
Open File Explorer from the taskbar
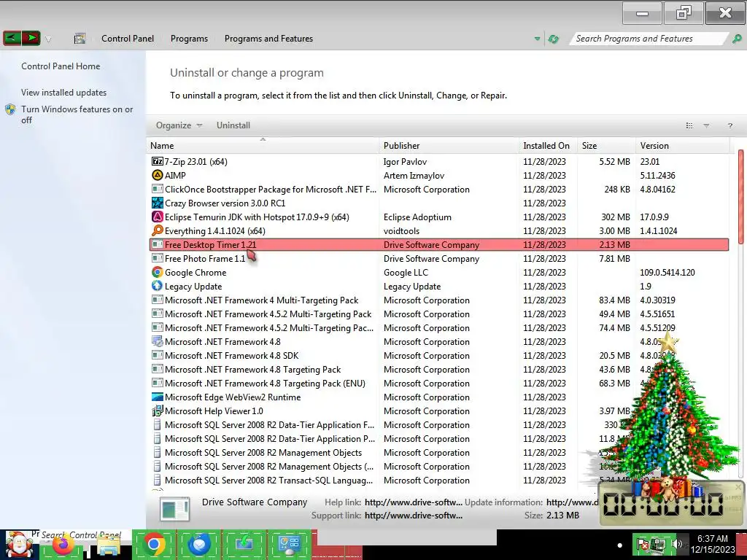(108, 545)
